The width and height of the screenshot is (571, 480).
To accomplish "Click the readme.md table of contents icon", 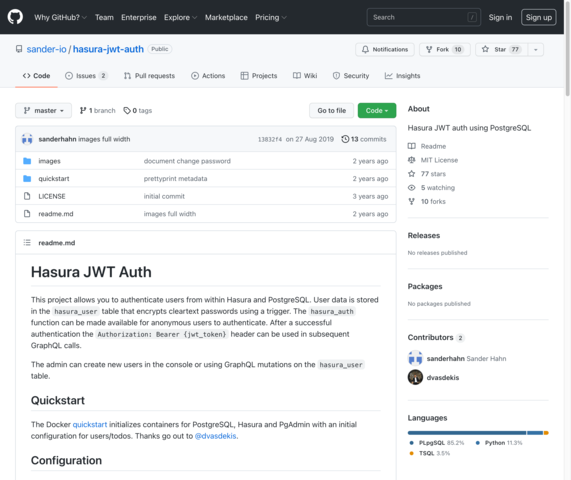I will [x=27, y=243].
